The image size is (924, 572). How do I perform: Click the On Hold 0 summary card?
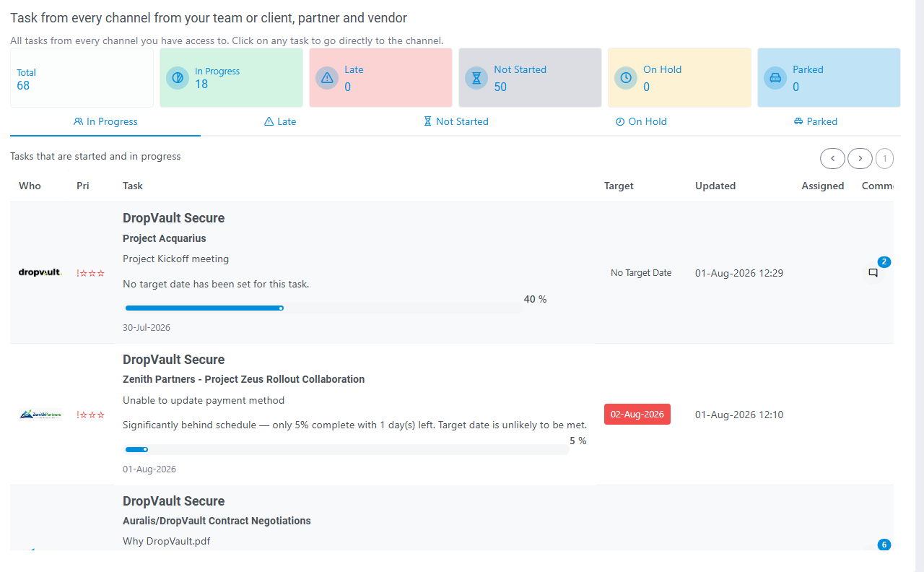click(x=679, y=78)
